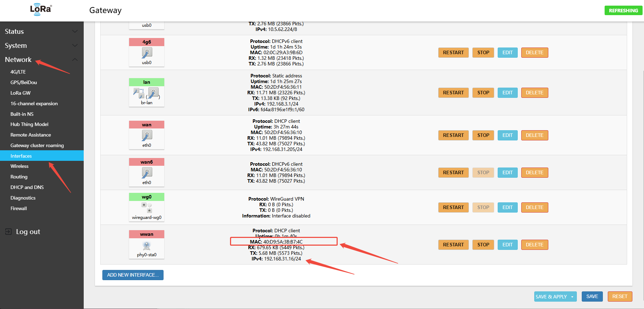Go to the Firewall page

tap(19, 208)
